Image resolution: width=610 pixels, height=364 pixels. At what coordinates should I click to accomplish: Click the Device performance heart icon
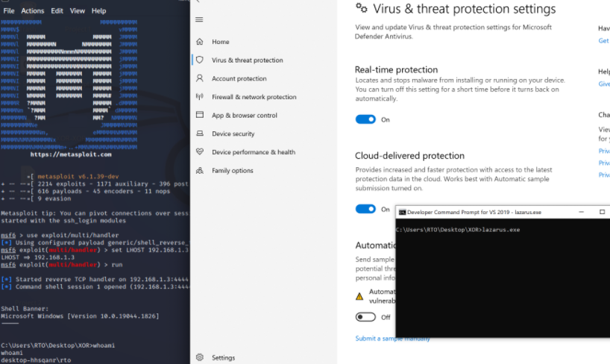200,152
